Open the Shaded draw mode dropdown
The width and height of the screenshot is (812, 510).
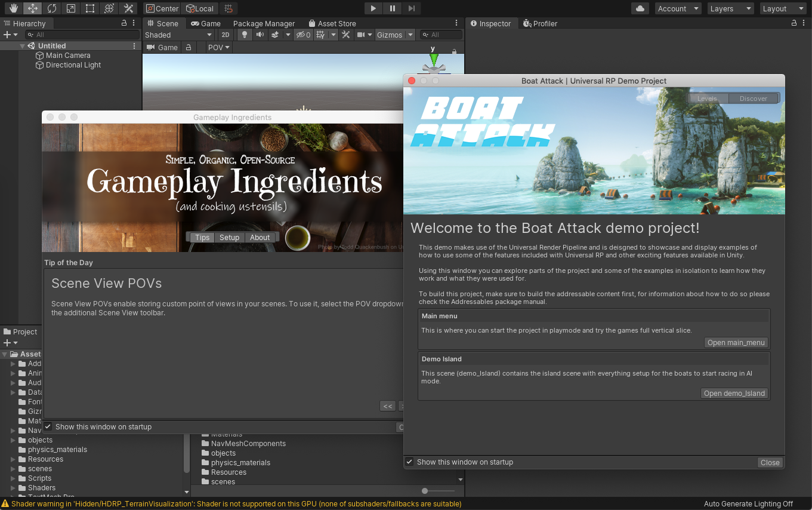pyautogui.click(x=178, y=35)
